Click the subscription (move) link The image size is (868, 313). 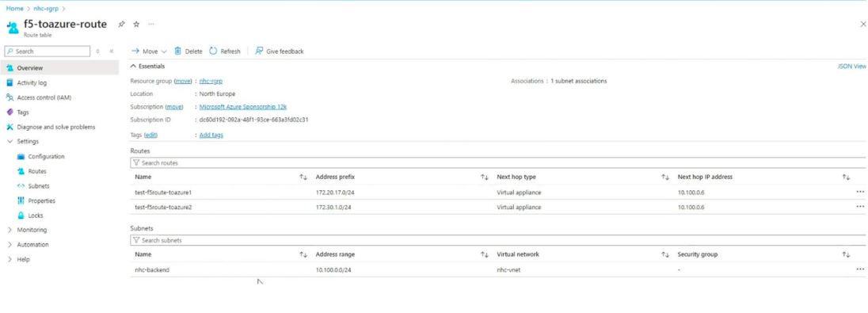[x=173, y=107]
